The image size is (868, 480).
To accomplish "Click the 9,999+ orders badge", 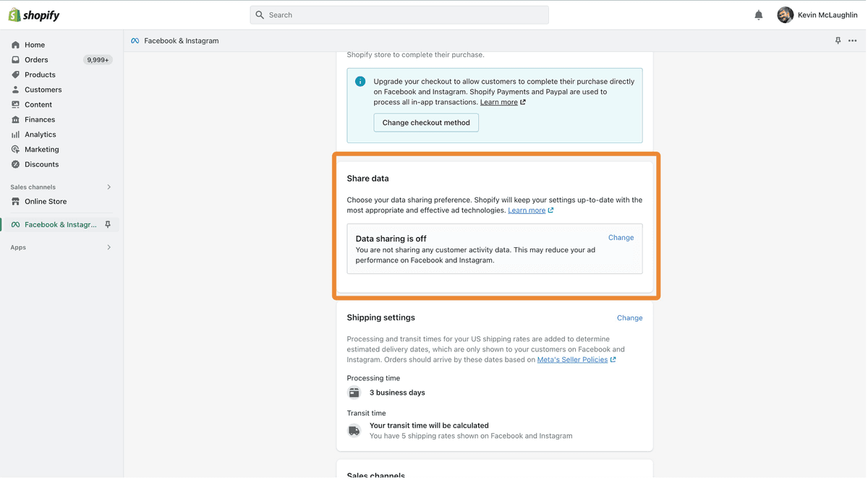I will [x=98, y=60].
